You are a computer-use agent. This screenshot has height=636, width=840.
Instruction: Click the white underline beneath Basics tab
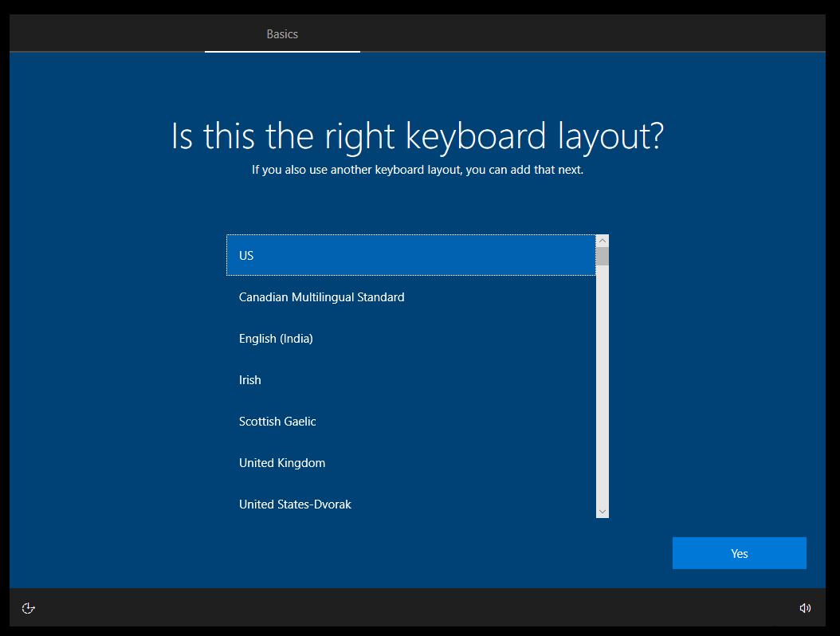[x=282, y=52]
